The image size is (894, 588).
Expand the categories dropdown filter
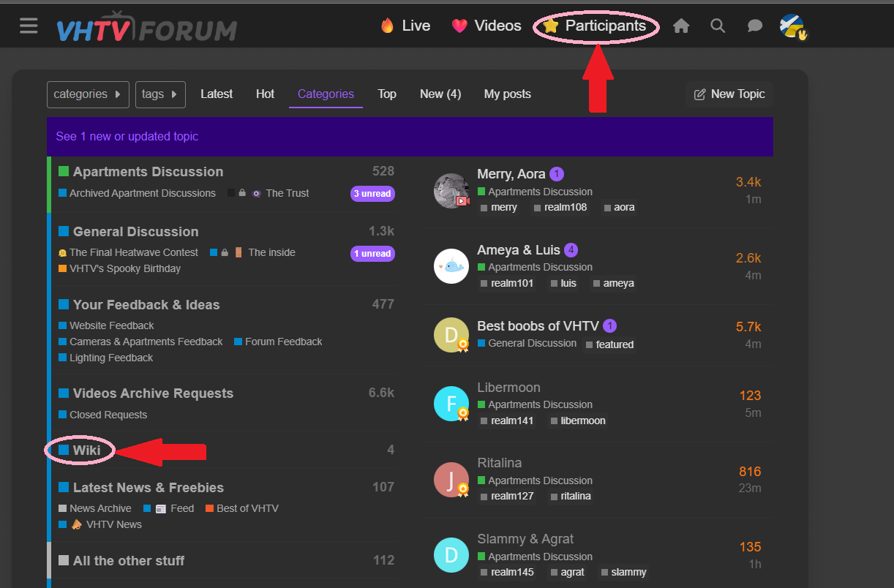tap(88, 94)
